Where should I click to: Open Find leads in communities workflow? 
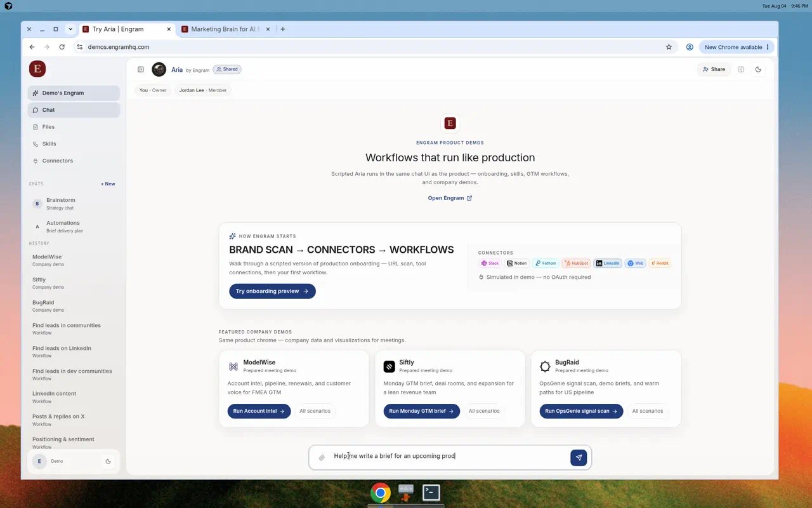[x=74, y=329]
